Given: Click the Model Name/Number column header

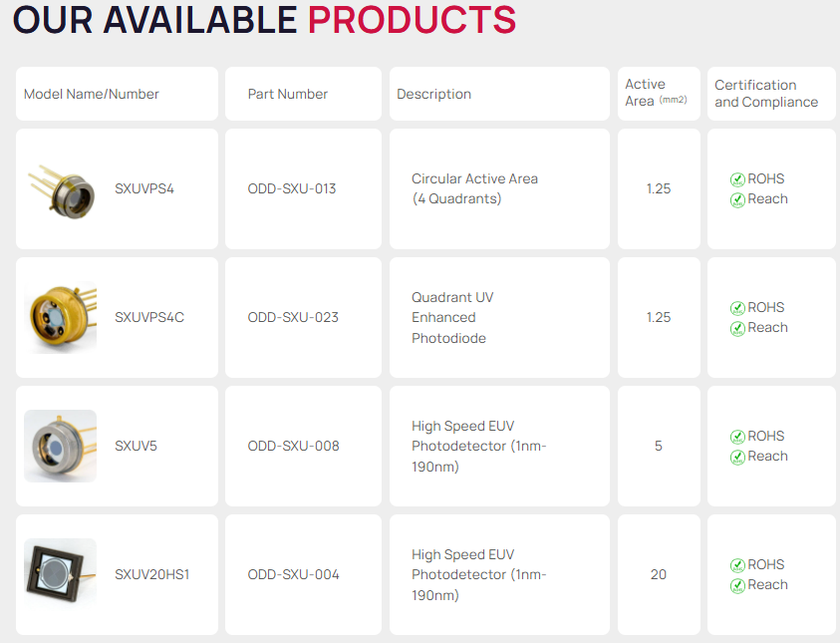Looking at the screenshot, I should 92,94.
